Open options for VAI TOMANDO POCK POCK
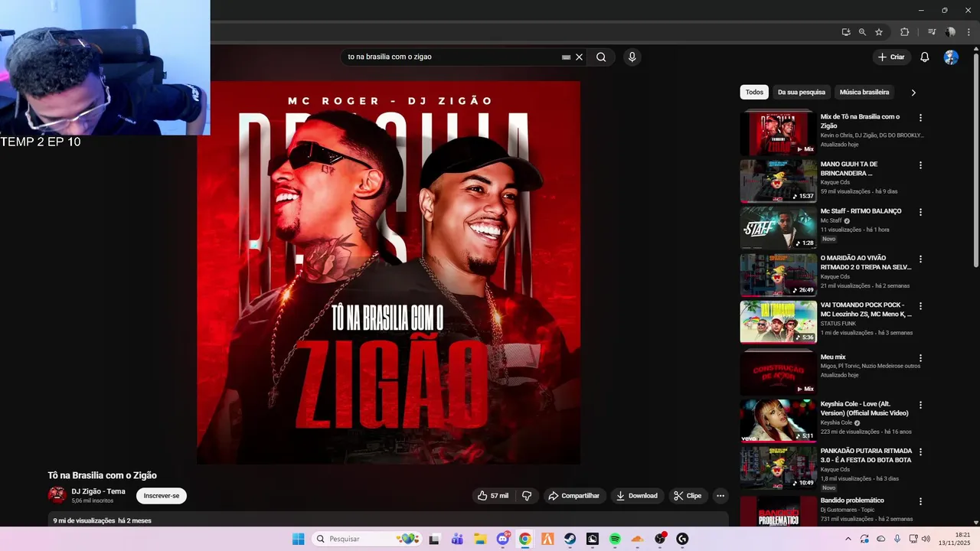 920,306
